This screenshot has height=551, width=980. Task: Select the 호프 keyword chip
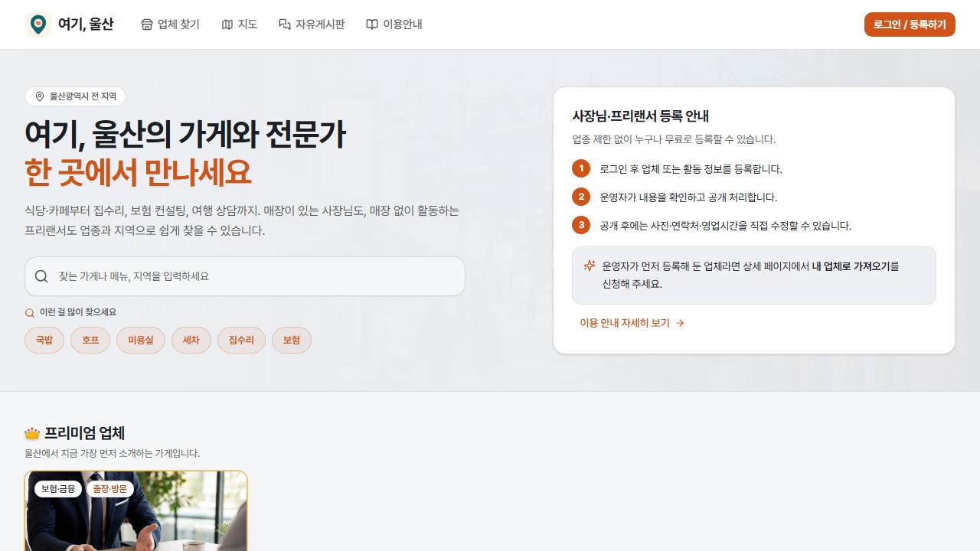pyautogui.click(x=90, y=341)
